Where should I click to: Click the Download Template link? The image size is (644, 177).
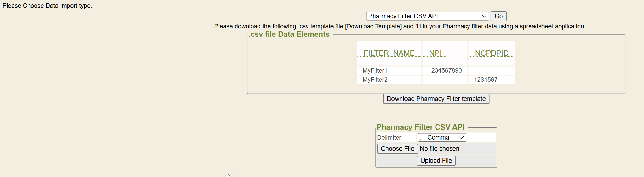click(373, 26)
